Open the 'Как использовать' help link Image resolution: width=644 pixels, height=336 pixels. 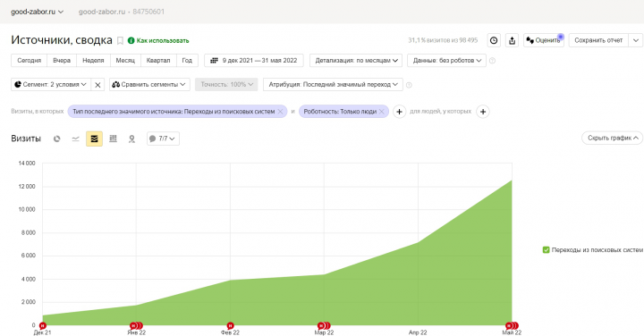point(158,40)
